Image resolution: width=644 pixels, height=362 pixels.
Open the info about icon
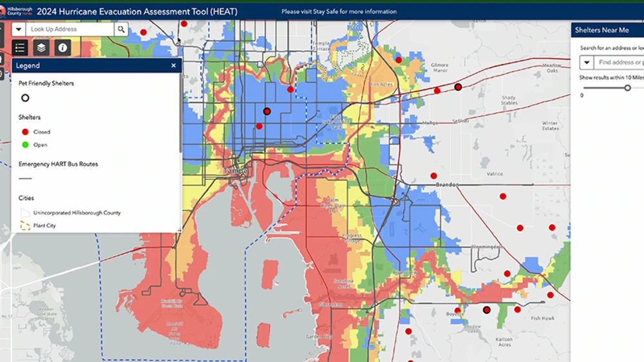tap(62, 48)
